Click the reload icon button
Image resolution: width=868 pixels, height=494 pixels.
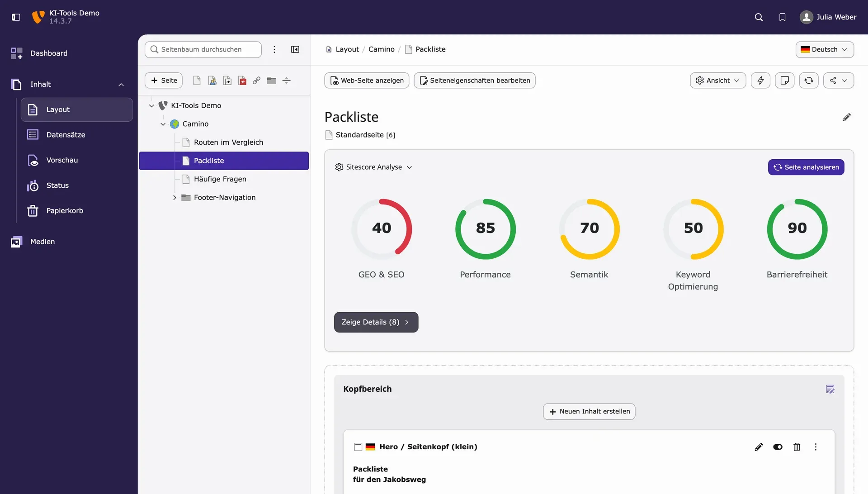(x=809, y=81)
